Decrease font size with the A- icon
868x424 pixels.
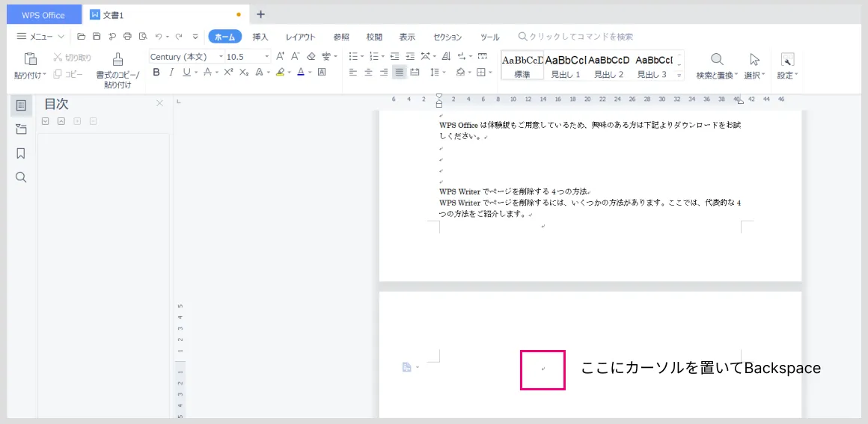pyautogui.click(x=295, y=57)
